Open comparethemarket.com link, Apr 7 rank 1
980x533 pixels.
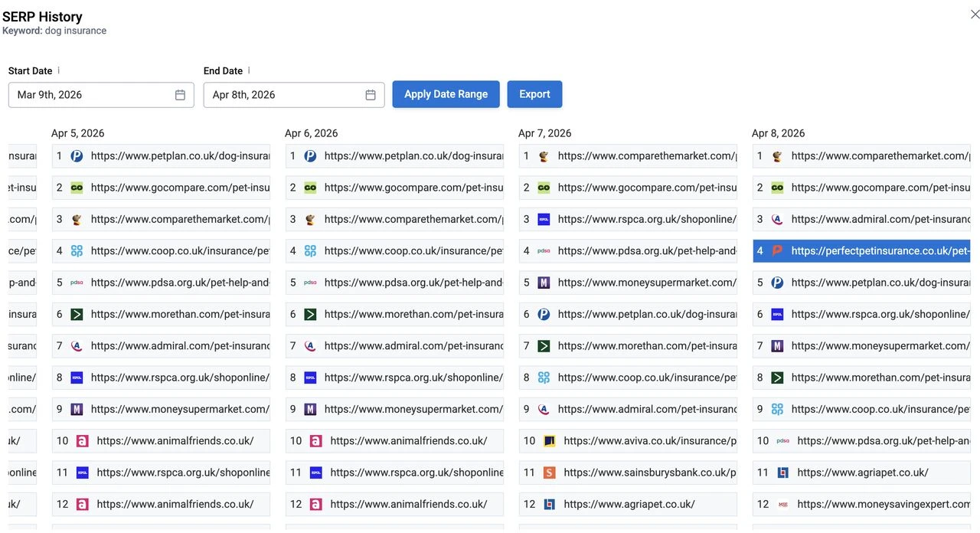click(x=647, y=155)
